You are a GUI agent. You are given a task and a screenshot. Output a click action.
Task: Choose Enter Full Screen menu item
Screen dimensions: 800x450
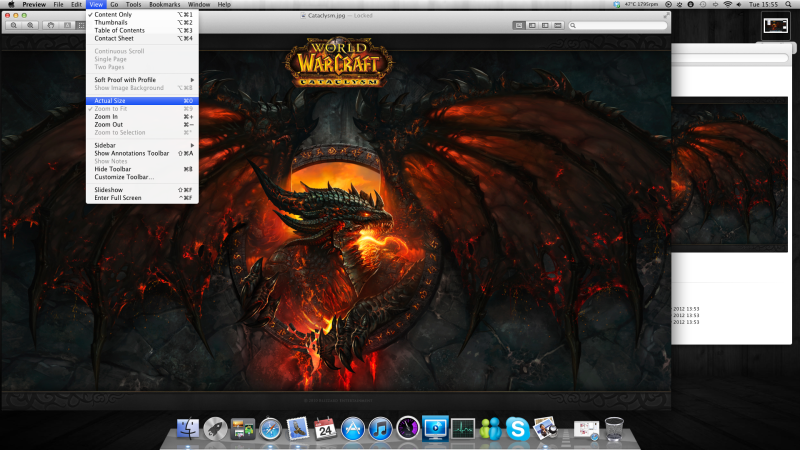[142, 198]
